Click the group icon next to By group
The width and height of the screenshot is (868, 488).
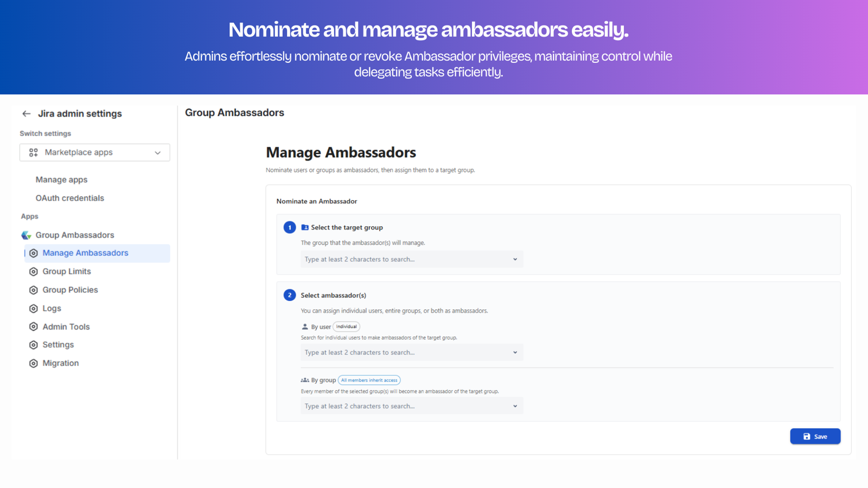tap(304, 380)
